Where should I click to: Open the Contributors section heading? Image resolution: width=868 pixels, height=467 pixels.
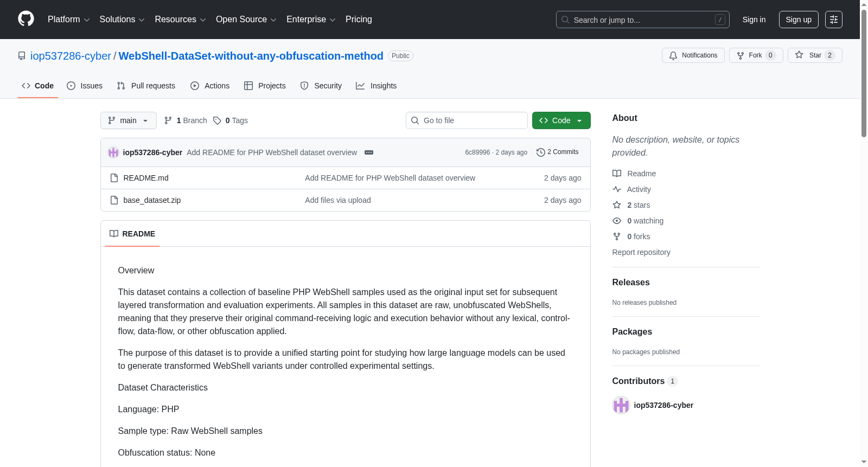[x=645, y=381]
